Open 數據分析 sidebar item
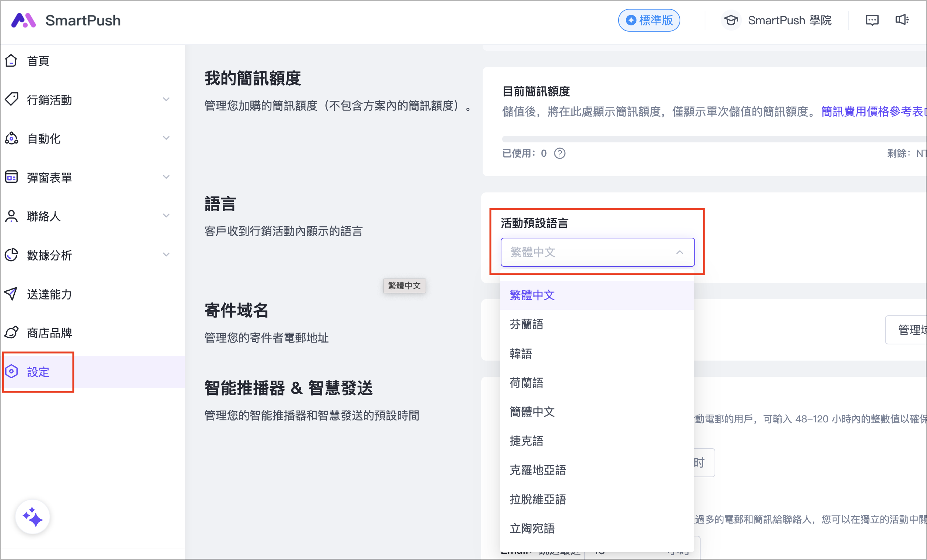 tap(92, 255)
